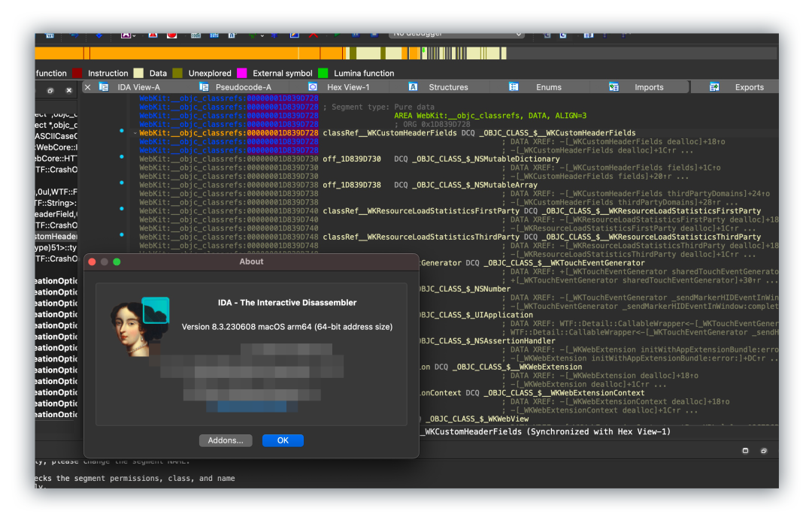Toggle breakpoint dot at off_1D839D738
This screenshot has width=812, height=523.
click(x=122, y=183)
